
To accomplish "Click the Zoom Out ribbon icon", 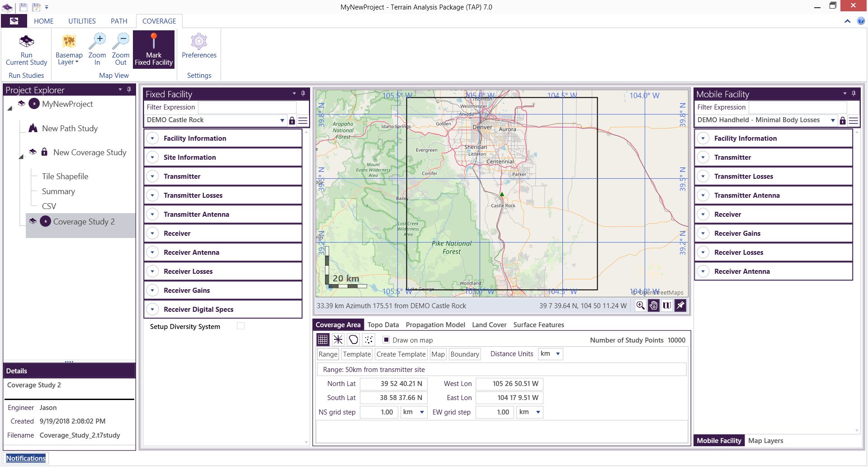I will click(121, 49).
